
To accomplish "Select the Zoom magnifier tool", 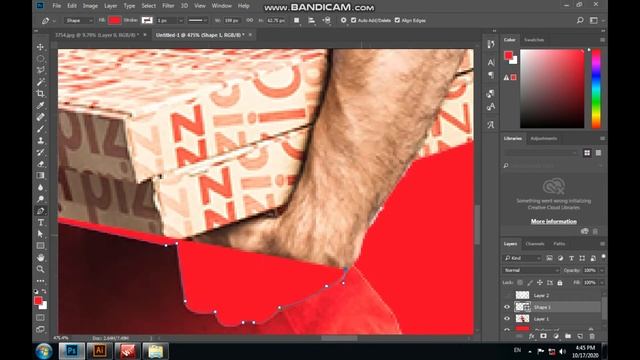I will (x=40, y=269).
